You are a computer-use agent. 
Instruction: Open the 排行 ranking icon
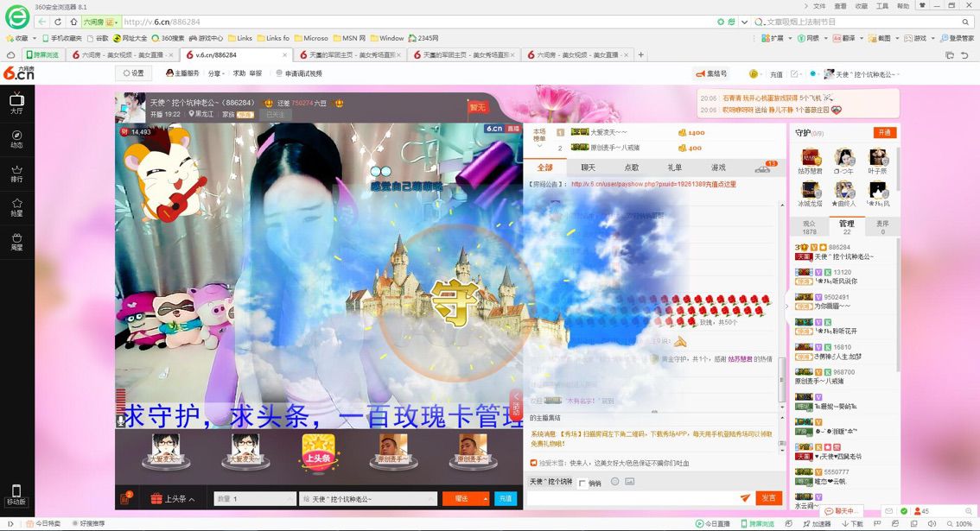[17, 173]
